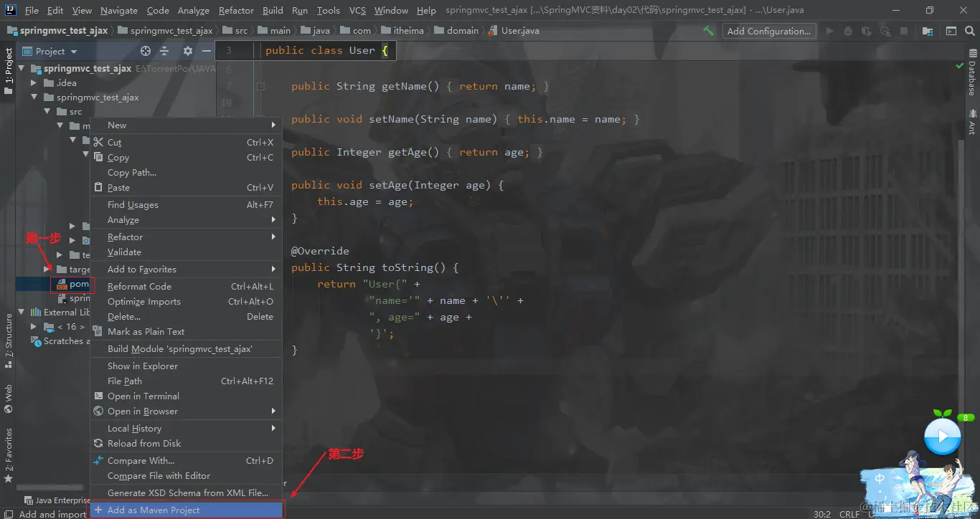Image resolution: width=980 pixels, height=519 pixels.
Task: Open the Java Enterprise tool window button
Action: click(57, 500)
